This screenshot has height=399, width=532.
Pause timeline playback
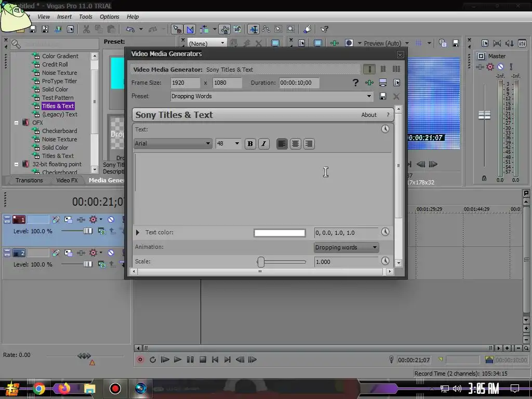[190, 360]
